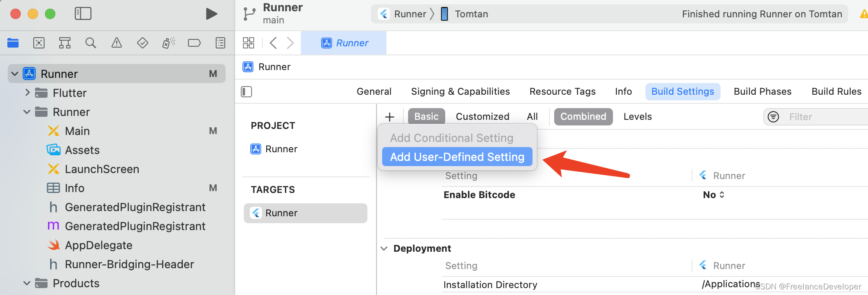Expand the Flutter folder

click(x=27, y=93)
